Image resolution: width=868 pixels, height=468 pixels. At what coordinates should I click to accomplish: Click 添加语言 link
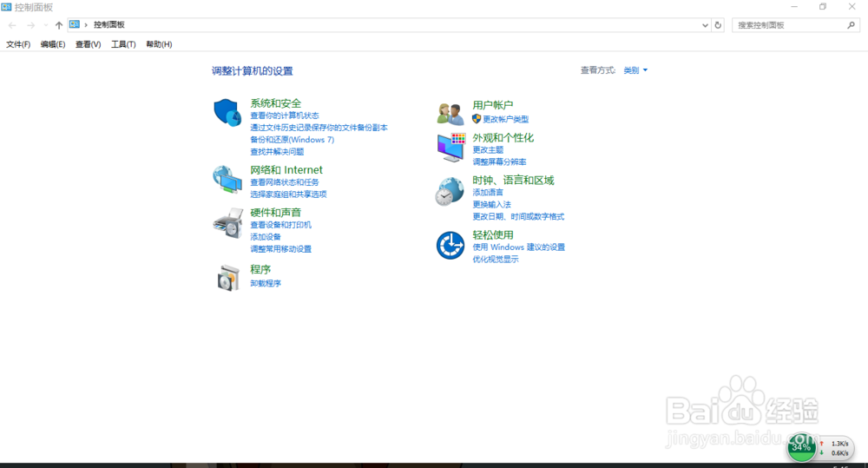click(x=488, y=193)
